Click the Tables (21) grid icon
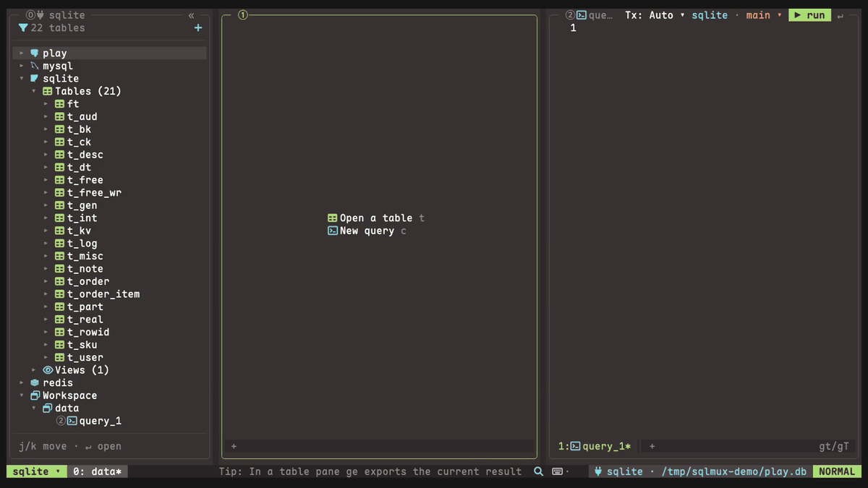 click(x=48, y=92)
